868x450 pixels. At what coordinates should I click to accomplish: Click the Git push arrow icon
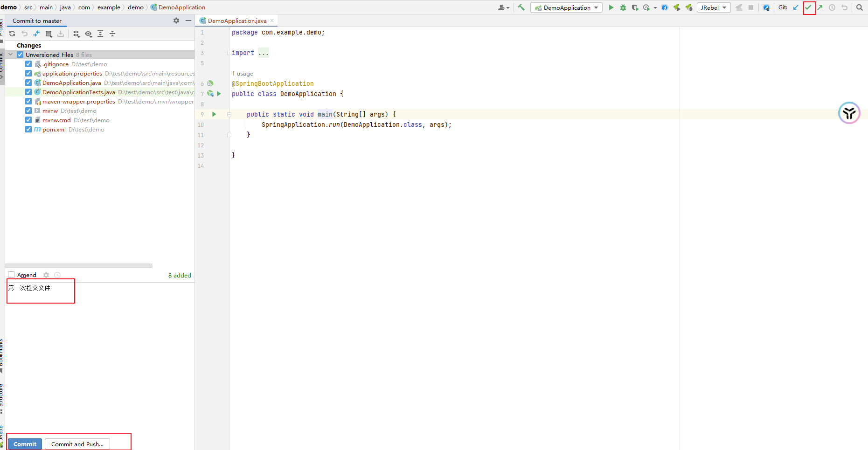pos(820,7)
